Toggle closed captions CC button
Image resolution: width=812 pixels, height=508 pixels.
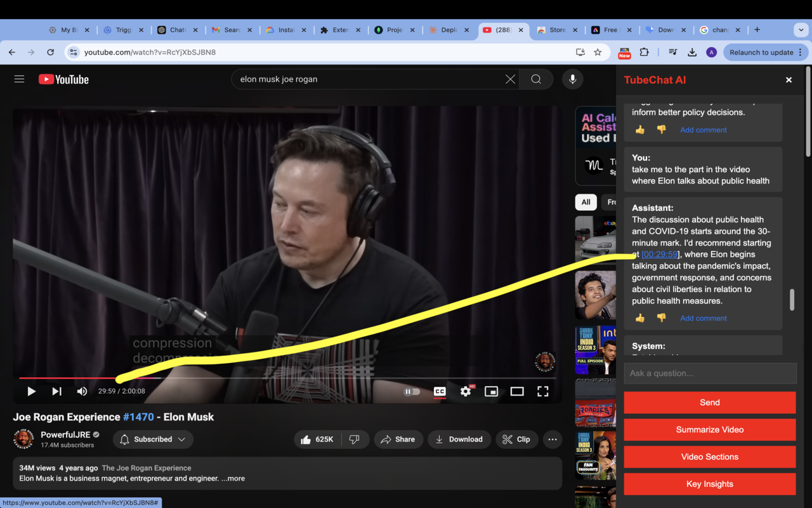440,391
